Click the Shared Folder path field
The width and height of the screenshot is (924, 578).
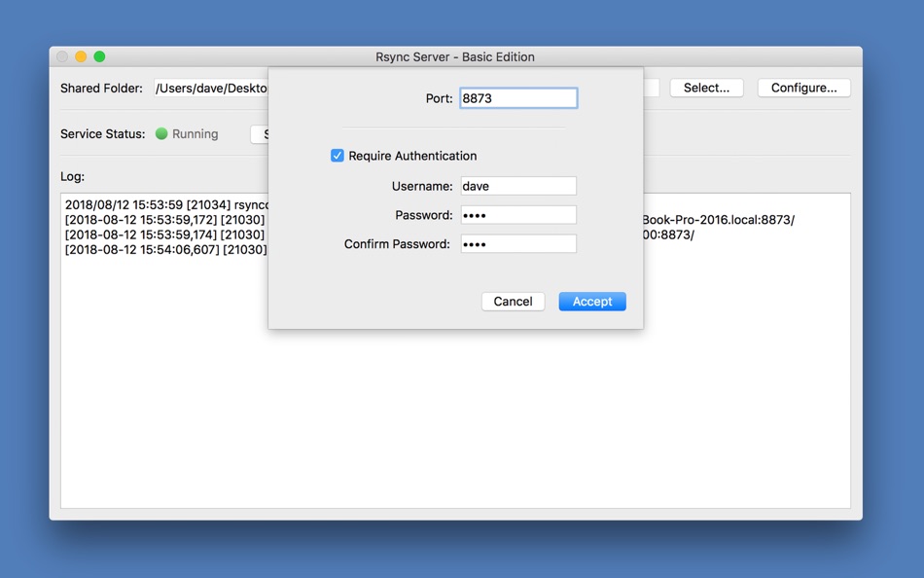(211, 88)
